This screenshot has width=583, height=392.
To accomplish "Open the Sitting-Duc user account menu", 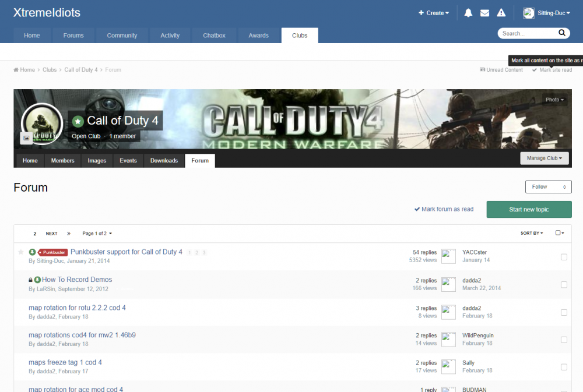I will coord(546,13).
